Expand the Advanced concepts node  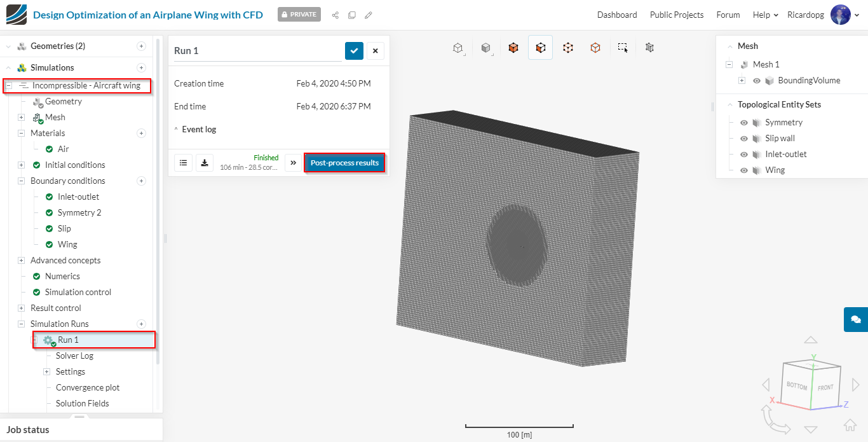click(x=21, y=260)
